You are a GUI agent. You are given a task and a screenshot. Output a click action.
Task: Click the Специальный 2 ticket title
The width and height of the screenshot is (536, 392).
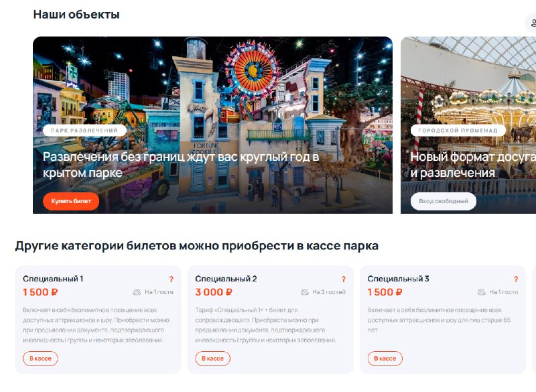point(226,279)
